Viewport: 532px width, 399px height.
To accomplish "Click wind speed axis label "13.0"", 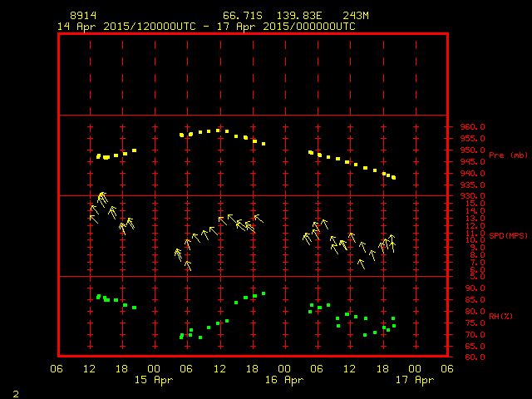I will pyautogui.click(x=475, y=218).
